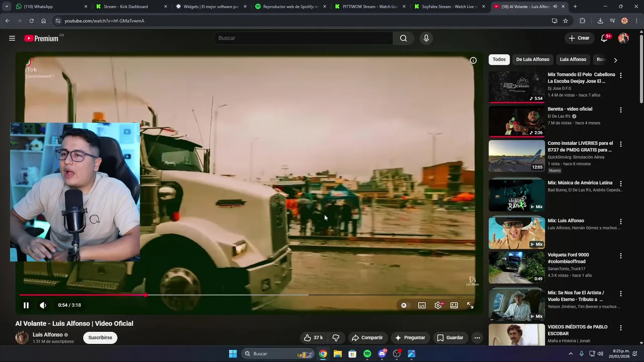Select the De Luis Alfonso filter chip
Viewport: 644px width, 362px height.
click(533, 59)
